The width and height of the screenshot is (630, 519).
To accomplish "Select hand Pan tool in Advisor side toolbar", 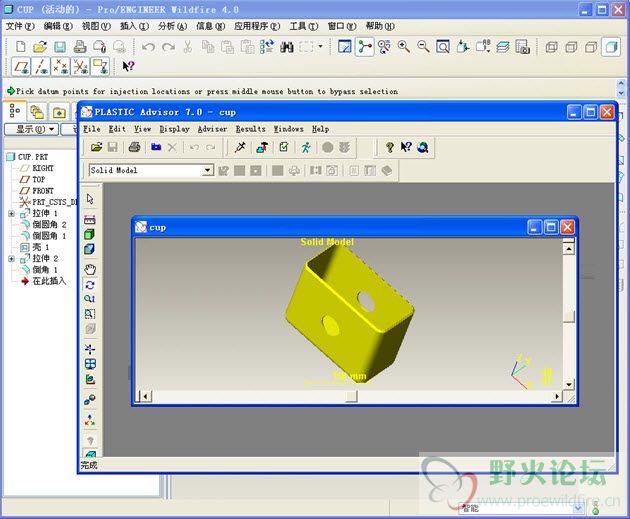I will coord(90,270).
